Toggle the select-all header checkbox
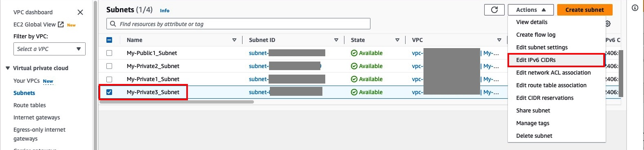Image resolution: width=644 pixels, height=150 pixels. point(109,40)
